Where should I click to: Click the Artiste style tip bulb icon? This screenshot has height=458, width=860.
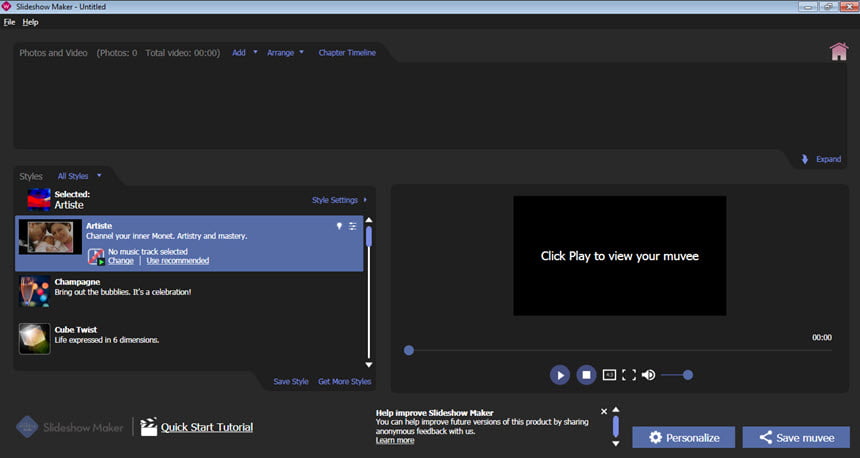pos(339,226)
